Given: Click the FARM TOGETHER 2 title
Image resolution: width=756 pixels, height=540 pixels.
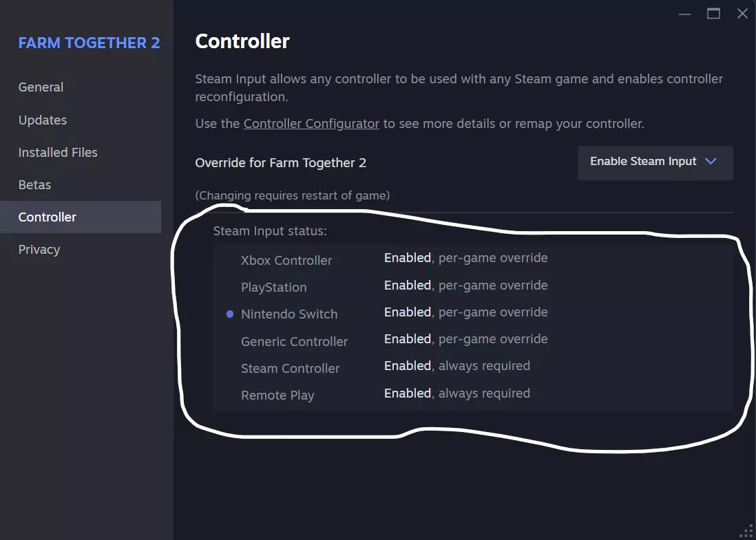Looking at the screenshot, I should coord(89,43).
